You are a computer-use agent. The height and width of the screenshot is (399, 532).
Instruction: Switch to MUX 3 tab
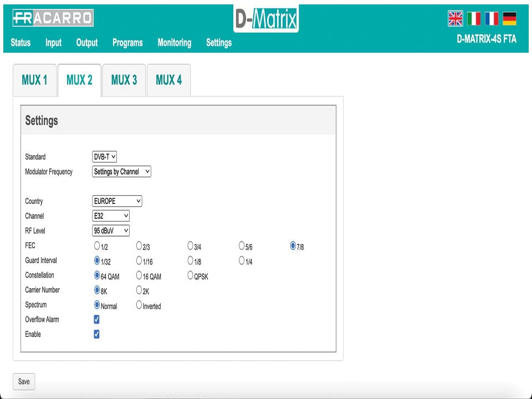click(x=124, y=80)
